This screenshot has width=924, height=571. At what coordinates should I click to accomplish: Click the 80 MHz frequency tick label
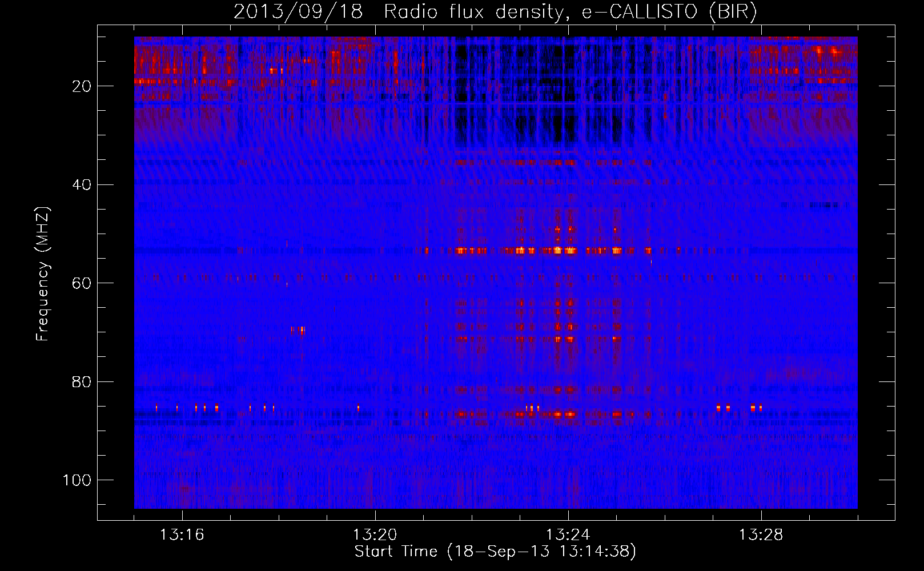coord(82,381)
